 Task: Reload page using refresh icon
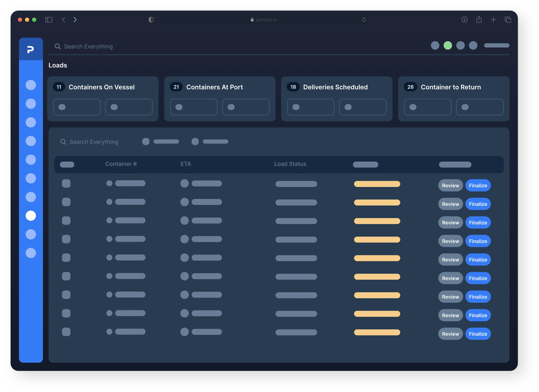364,20
